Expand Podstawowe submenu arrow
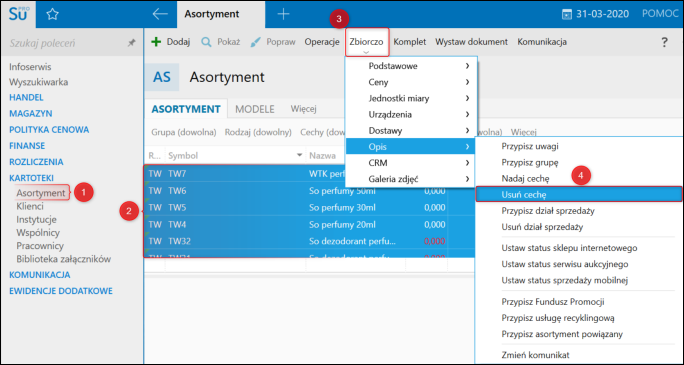This screenshot has height=365, width=684. click(x=467, y=66)
